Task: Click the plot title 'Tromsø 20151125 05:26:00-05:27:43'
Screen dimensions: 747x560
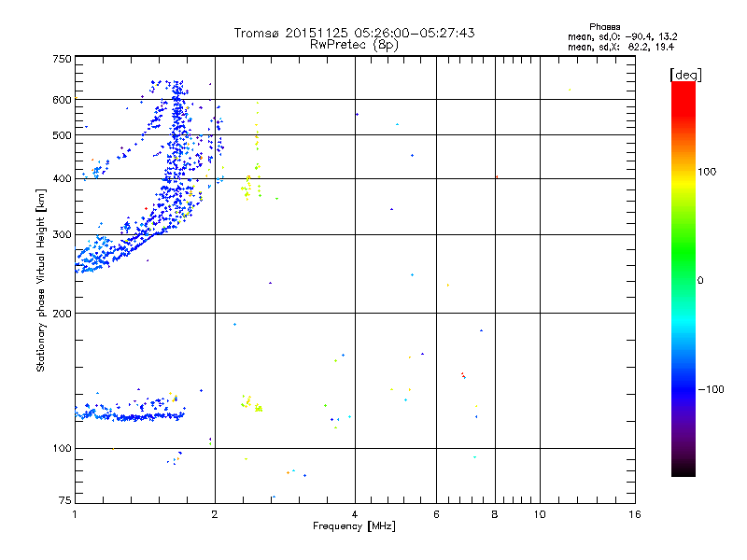Action: coord(354,33)
